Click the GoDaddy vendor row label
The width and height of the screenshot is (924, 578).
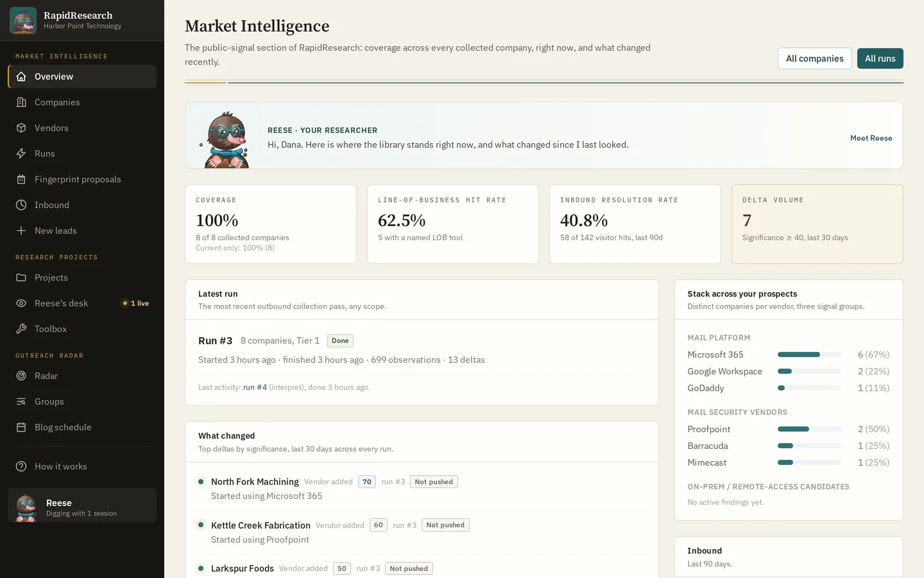click(706, 388)
